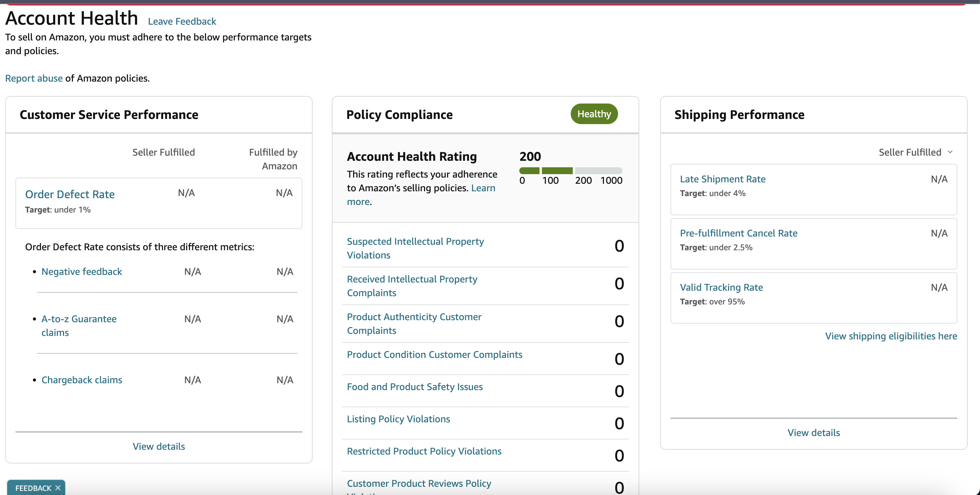Screen dimensions: 980x495
Task: Open Received Intellectual Property Complaints
Action: click(x=412, y=286)
